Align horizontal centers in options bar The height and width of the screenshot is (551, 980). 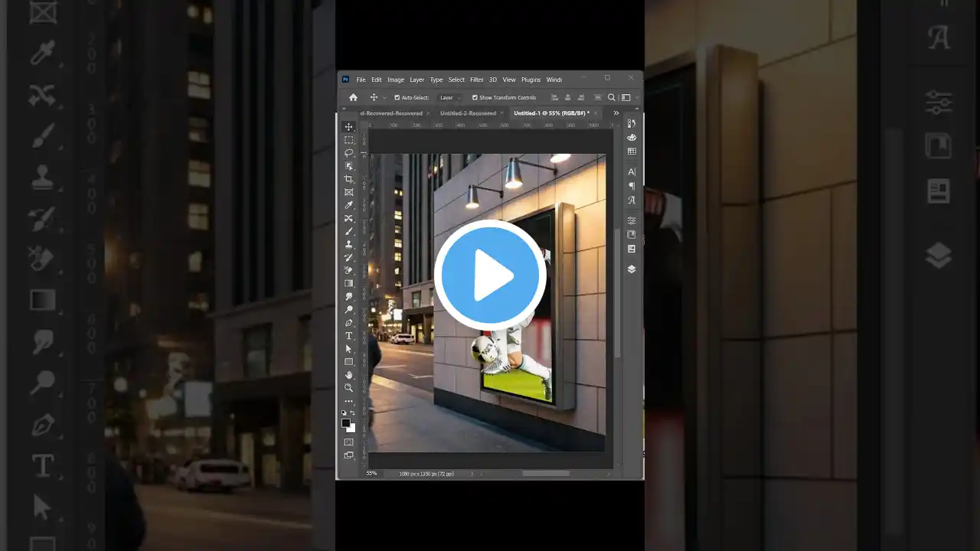coord(567,98)
